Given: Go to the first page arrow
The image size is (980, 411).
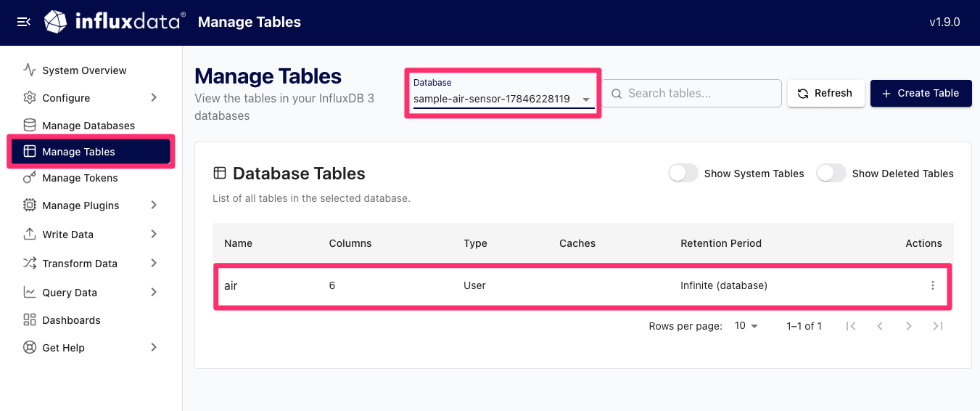Looking at the screenshot, I should [851, 326].
